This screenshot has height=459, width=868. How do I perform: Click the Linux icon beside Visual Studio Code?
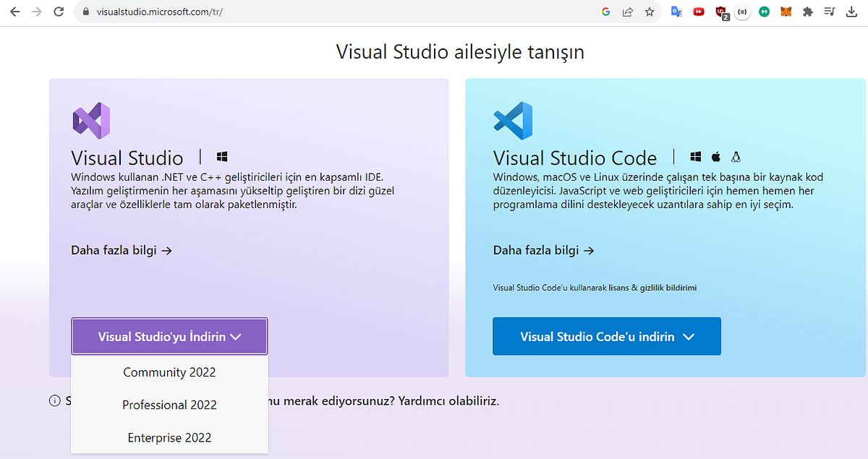(736, 156)
